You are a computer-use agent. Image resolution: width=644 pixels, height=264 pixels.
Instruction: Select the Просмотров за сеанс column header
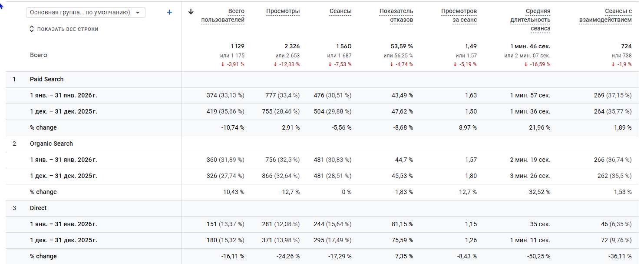pos(459,15)
